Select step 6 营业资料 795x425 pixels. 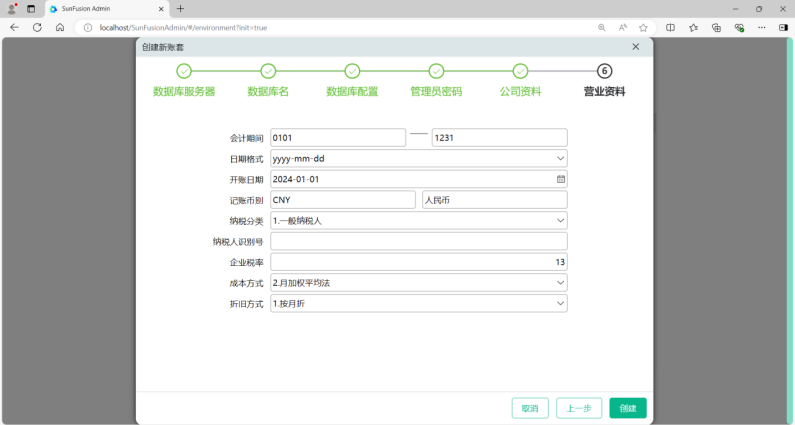pyautogui.click(x=604, y=80)
